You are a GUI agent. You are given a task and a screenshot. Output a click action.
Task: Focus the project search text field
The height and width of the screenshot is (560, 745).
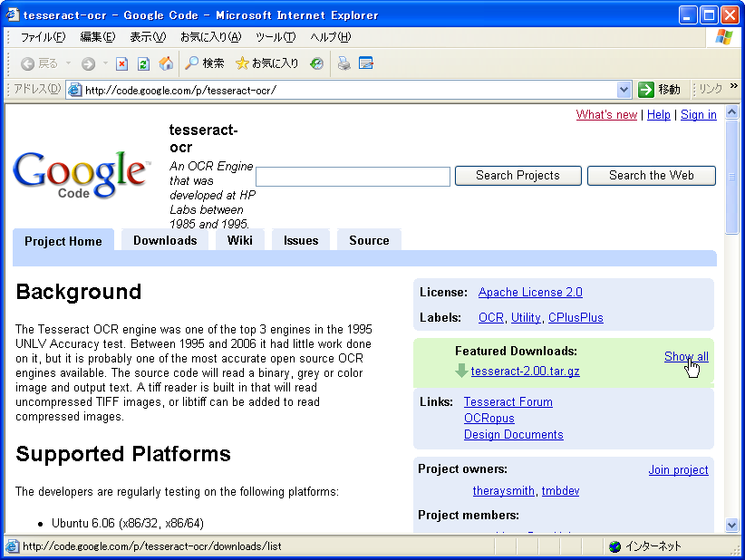pos(353,177)
